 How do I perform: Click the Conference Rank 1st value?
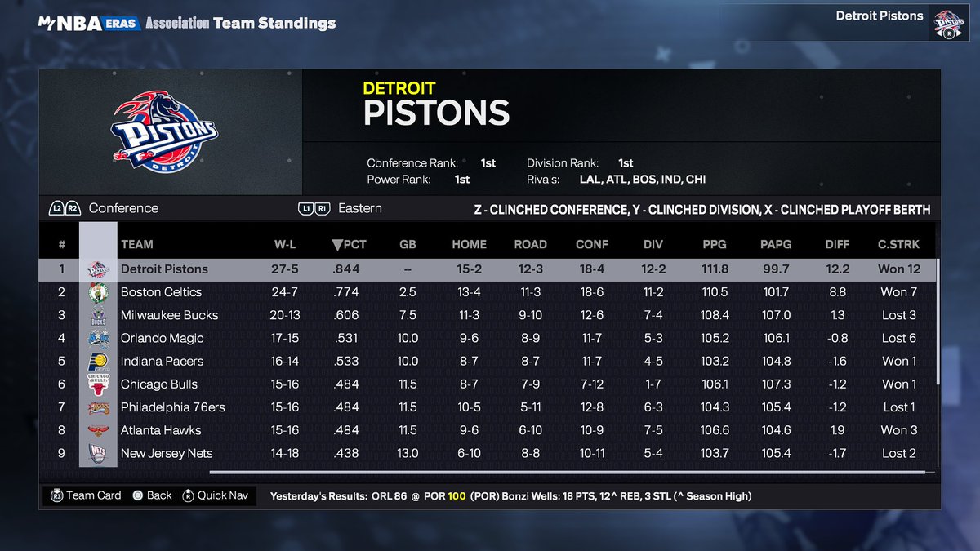(x=488, y=163)
